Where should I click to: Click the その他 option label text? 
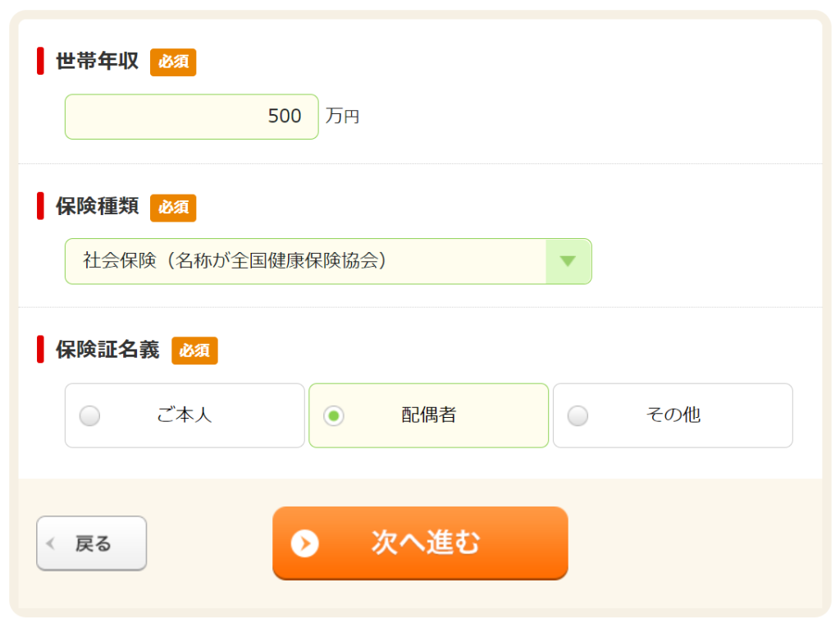pyautogui.click(x=673, y=415)
